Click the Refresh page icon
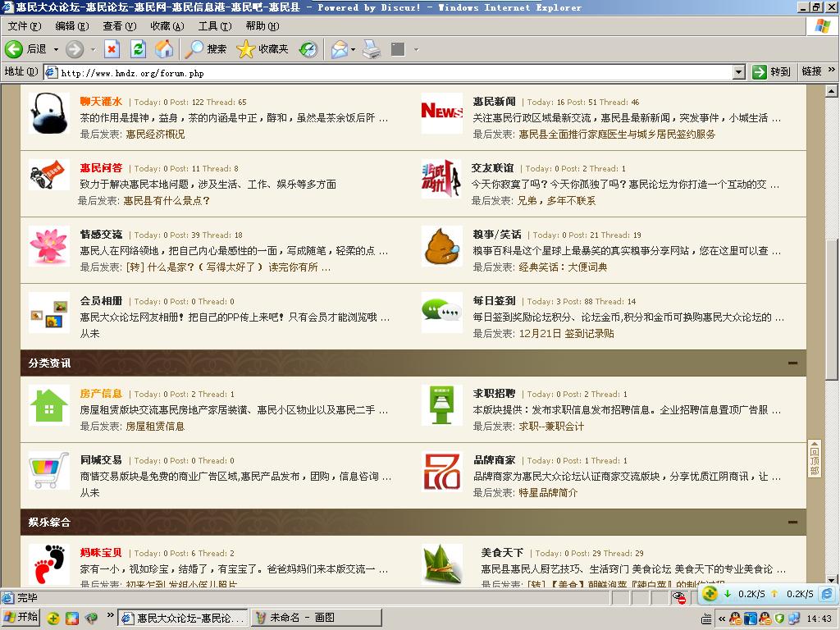The width and height of the screenshot is (840, 630). pyautogui.click(x=138, y=49)
